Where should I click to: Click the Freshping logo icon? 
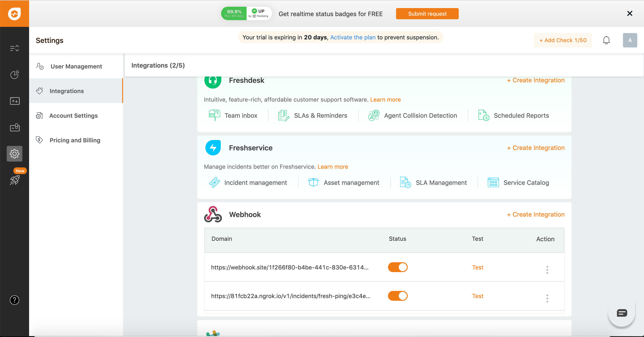[x=14, y=13]
